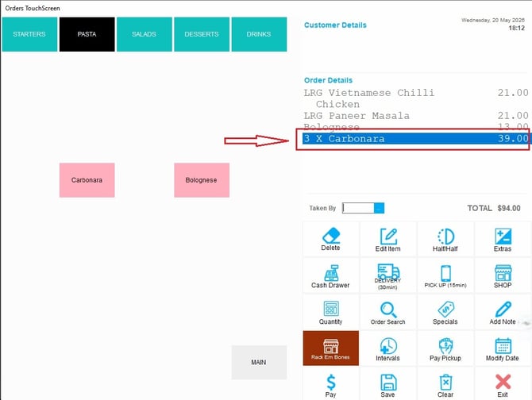Image resolution: width=532 pixels, height=400 pixels.
Task: Switch to the SALADS category
Action: (x=145, y=34)
